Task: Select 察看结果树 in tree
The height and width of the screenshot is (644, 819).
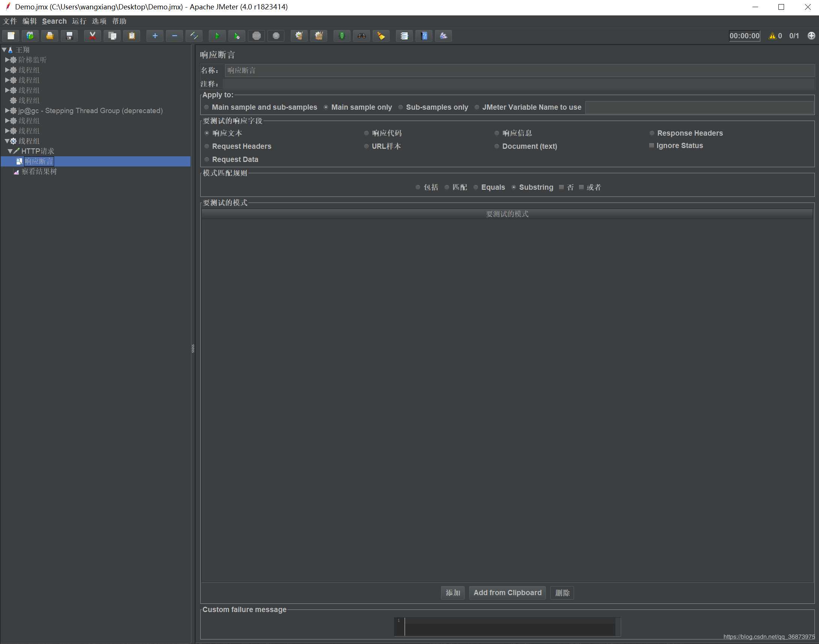Action: [39, 172]
